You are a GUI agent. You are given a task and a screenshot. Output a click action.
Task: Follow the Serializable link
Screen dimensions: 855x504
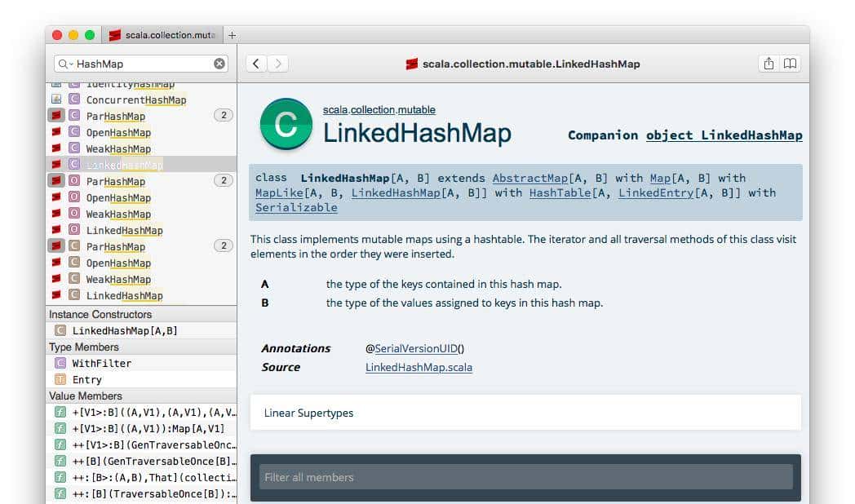[x=296, y=208]
